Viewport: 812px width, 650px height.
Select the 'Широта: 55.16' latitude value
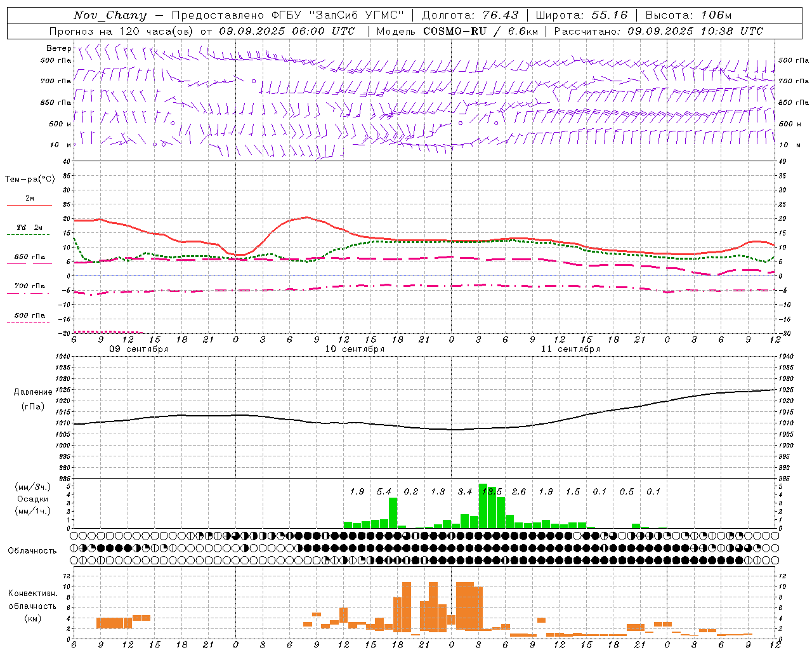tap(582, 15)
